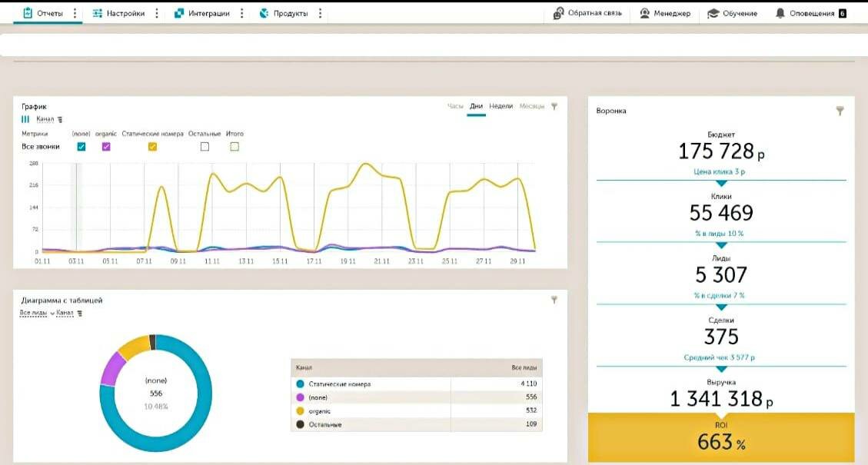
Task: Click the Обучение graduation cap icon
Action: [713, 13]
